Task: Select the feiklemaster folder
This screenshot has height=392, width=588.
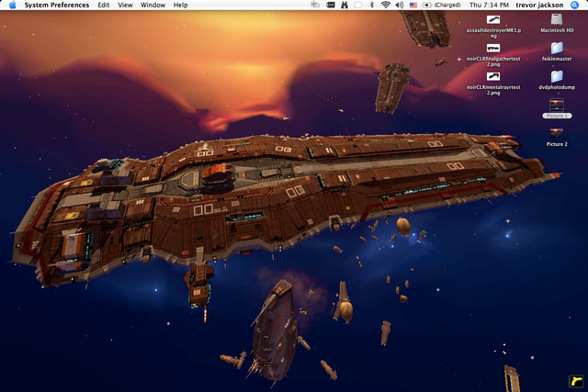Action: click(x=557, y=50)
